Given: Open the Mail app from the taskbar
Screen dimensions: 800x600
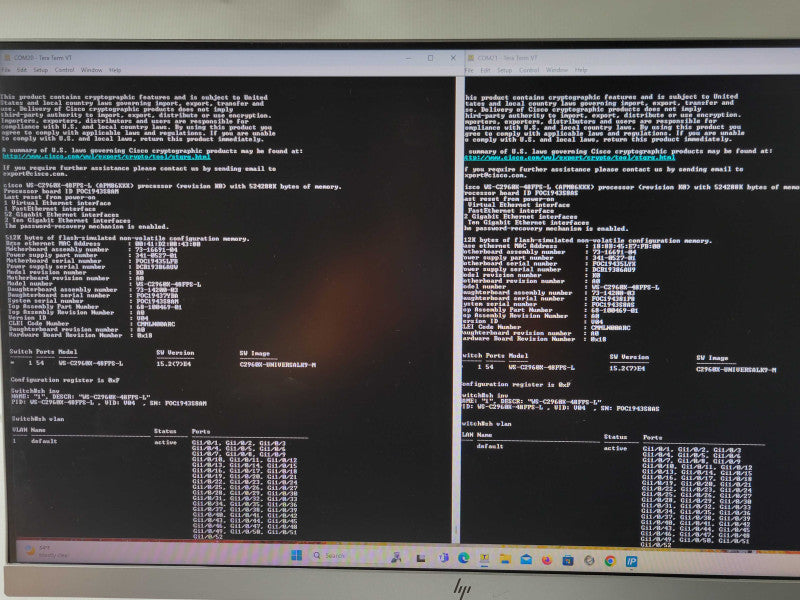Looking at the screenshot, I should pos(526,560).
